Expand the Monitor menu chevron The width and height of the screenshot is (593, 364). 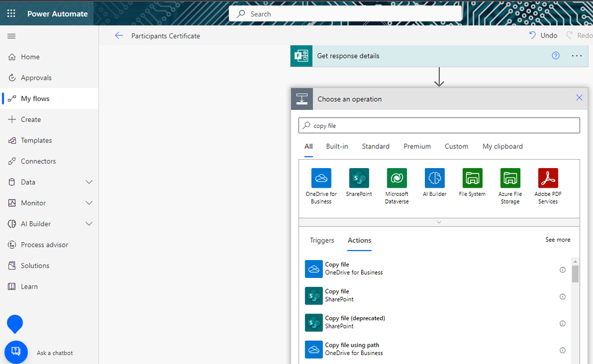coord(89,203)
